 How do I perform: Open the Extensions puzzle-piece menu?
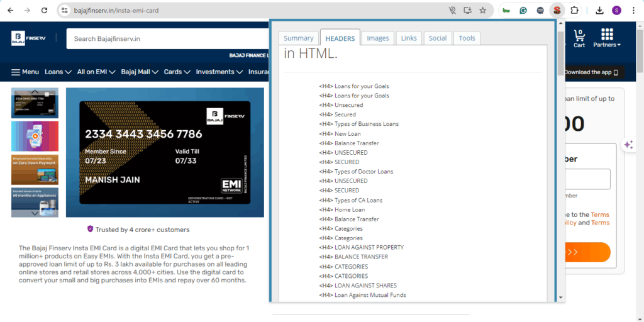[x=574, y=11]
